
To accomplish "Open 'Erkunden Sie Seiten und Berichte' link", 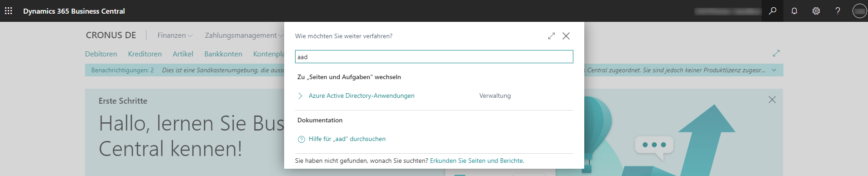I will click(x=476, y=161).
